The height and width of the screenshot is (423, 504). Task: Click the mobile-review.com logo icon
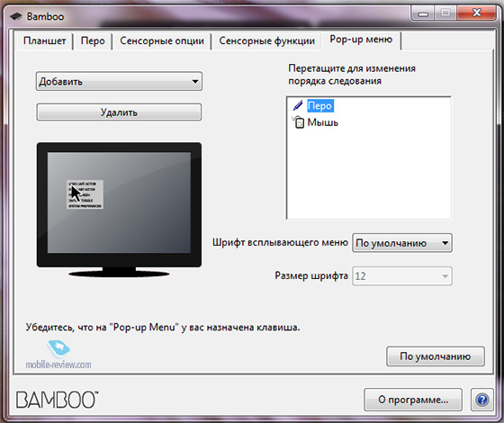58,348
